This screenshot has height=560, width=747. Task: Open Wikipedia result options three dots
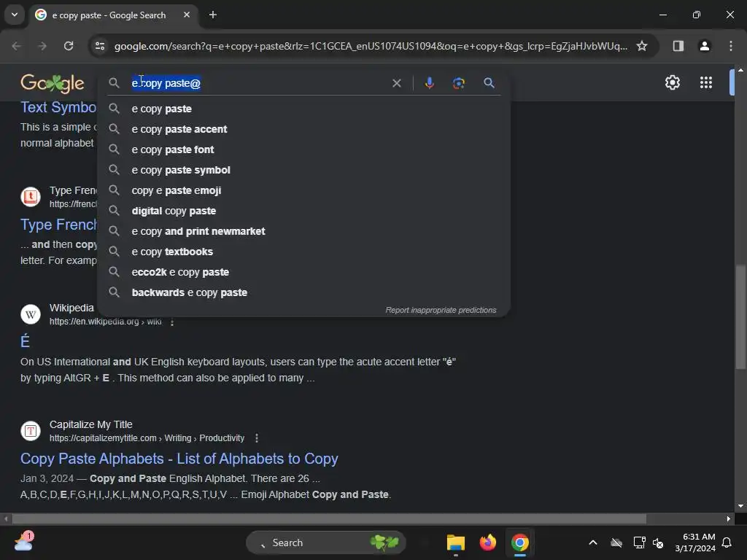point(172,322)
